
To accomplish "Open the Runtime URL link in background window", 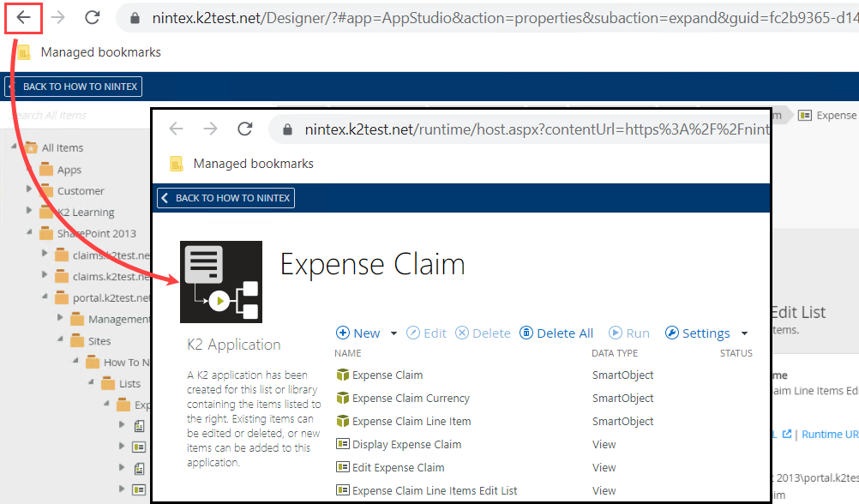I will point(830,434).
